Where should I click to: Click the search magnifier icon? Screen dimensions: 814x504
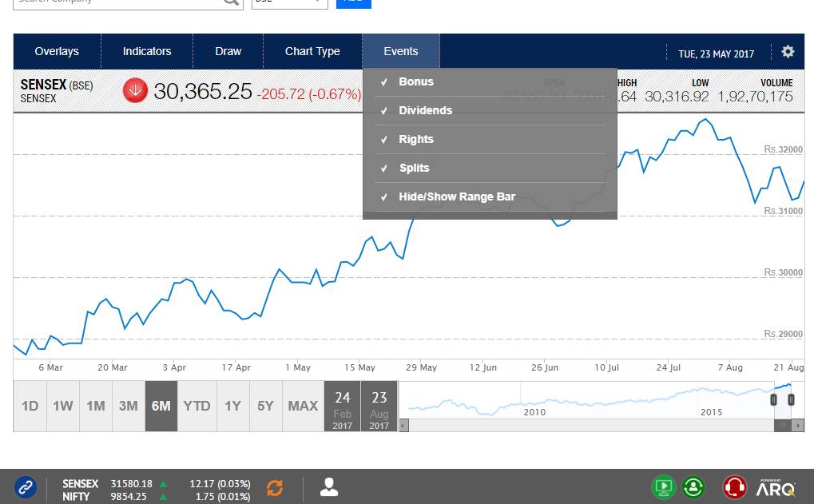pyautogui.click(x=231, y=2)
